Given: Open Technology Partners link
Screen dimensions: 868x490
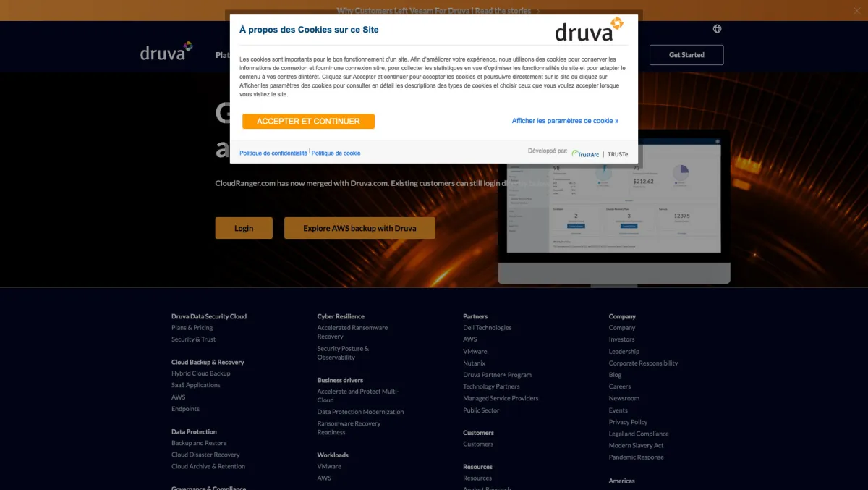Looking at the screenshot, I should [491, 386].
